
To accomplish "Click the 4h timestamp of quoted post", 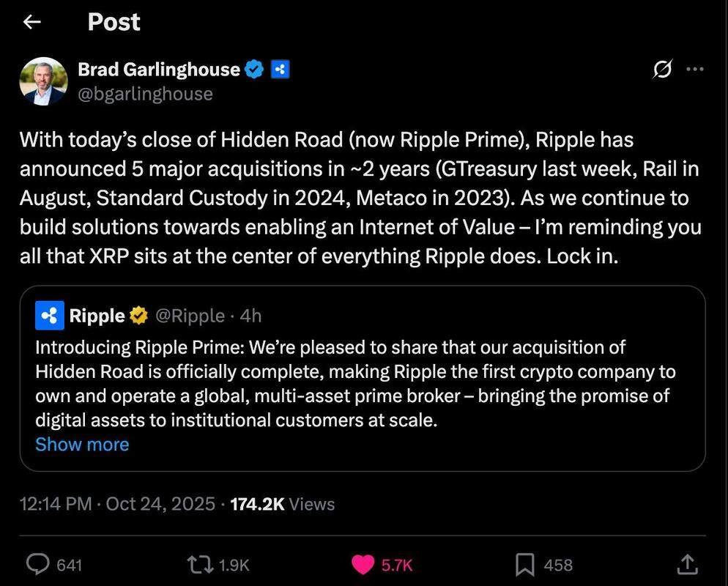I will (x=250, y=316).
